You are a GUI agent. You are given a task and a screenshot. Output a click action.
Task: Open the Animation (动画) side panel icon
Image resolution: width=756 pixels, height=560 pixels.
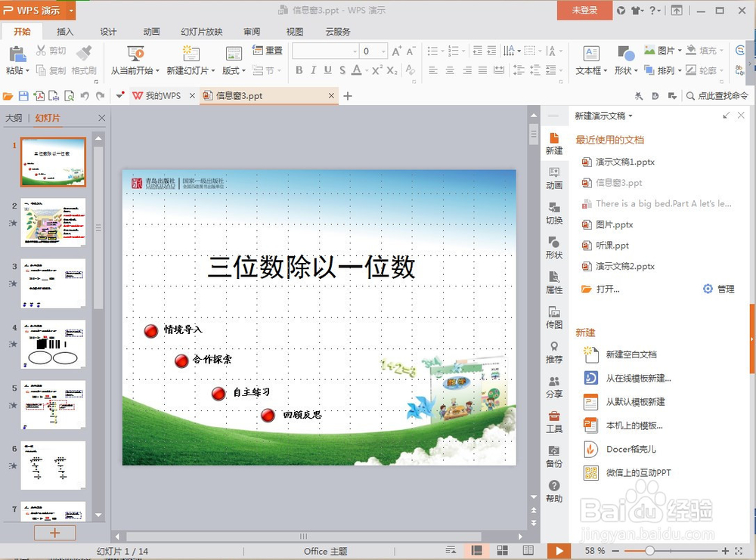pyautogui.click(x=554, y=178)
